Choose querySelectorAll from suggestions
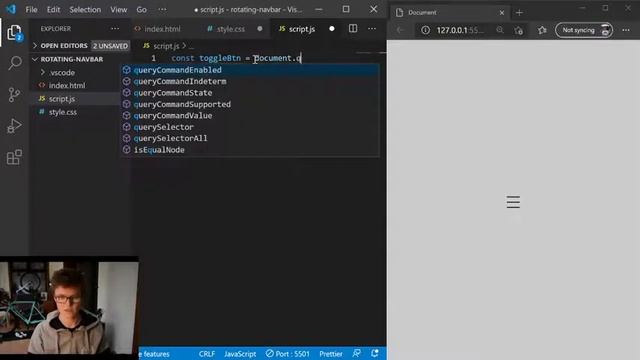Viewport: 640px width, 360px height. pos(250,138)
